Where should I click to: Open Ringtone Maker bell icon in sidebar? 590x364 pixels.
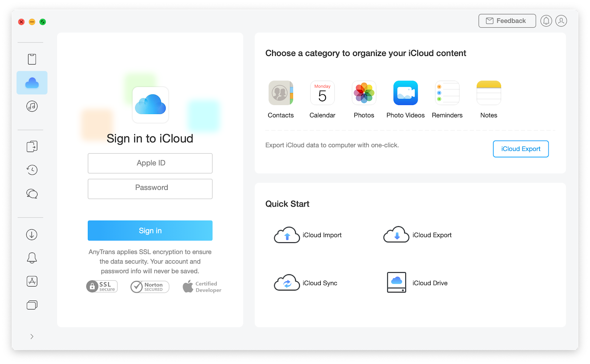pos(32,258)
